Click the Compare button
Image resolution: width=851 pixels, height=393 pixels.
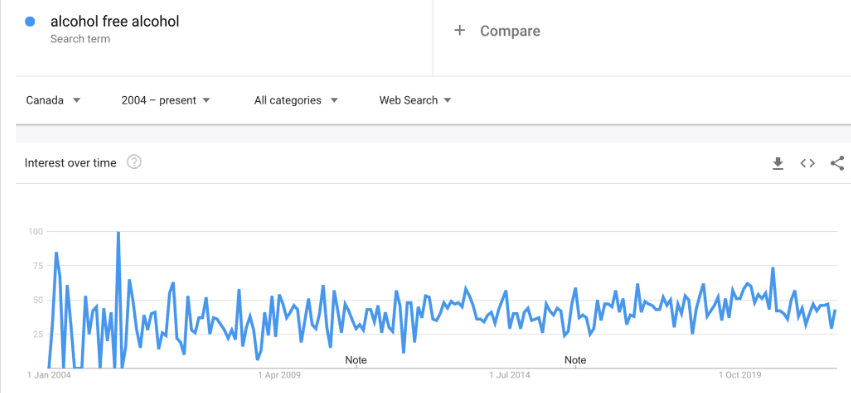coord(510,31)
